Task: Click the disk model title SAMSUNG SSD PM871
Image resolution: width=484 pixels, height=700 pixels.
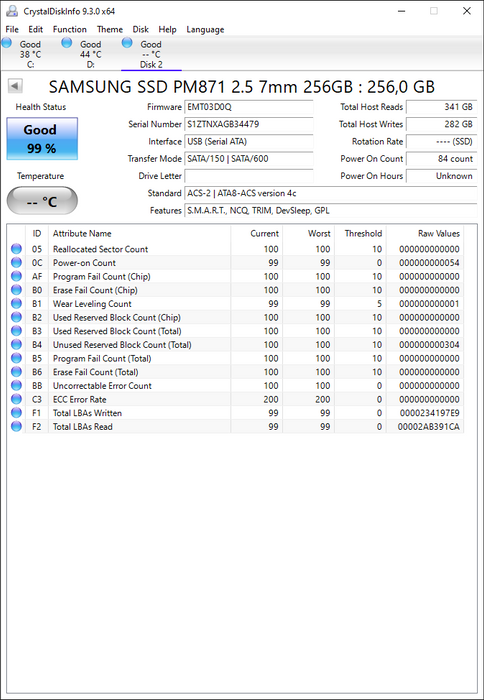Action: 242,87
